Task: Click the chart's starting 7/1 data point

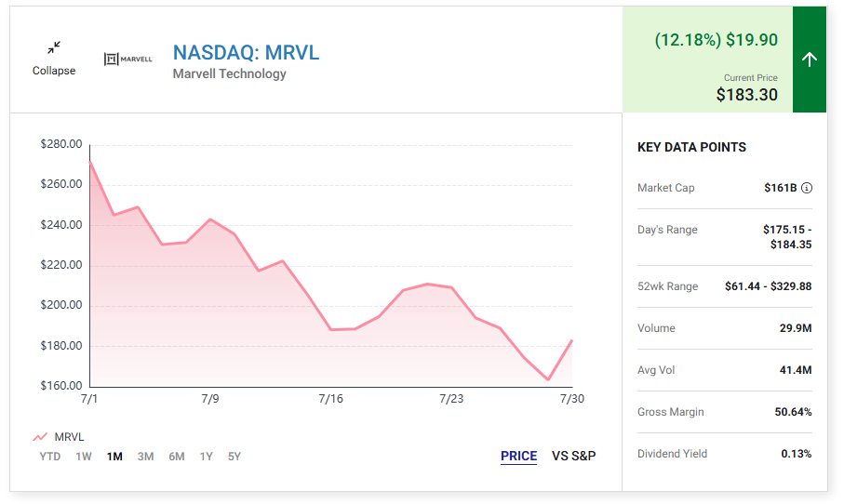Action: 90,162
